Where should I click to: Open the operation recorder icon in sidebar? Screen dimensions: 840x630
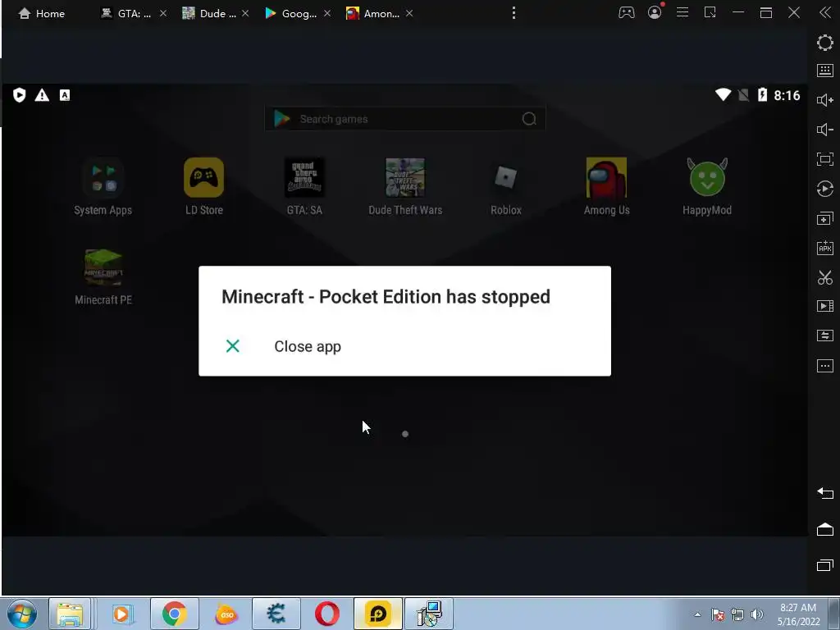coord(825,189)
